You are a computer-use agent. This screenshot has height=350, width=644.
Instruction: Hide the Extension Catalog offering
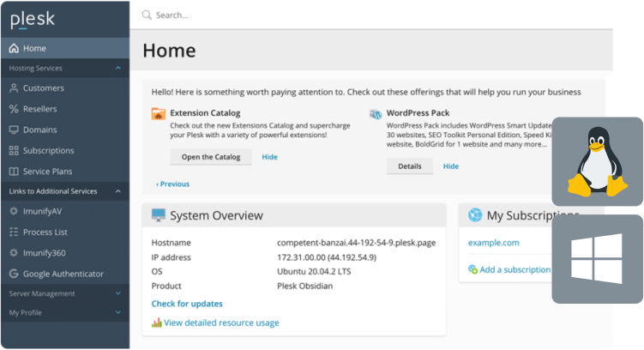point(269,157)
